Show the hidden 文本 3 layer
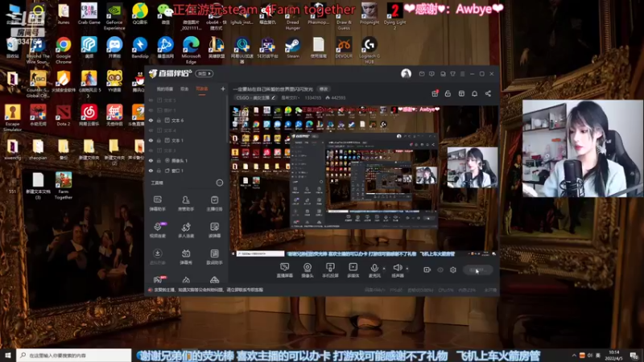Screen dimensions: 644x362 pyautogui.click(x=151, y=150)
